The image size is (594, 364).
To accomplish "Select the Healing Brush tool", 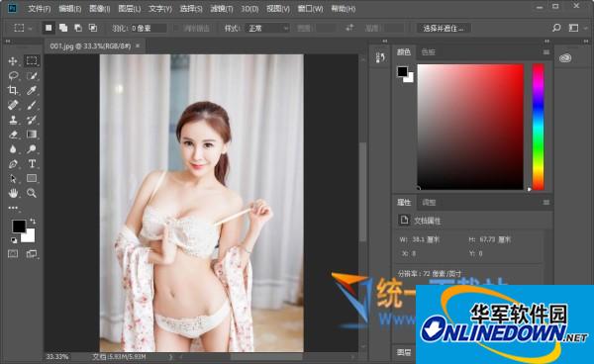I will [x=13, y=105].
